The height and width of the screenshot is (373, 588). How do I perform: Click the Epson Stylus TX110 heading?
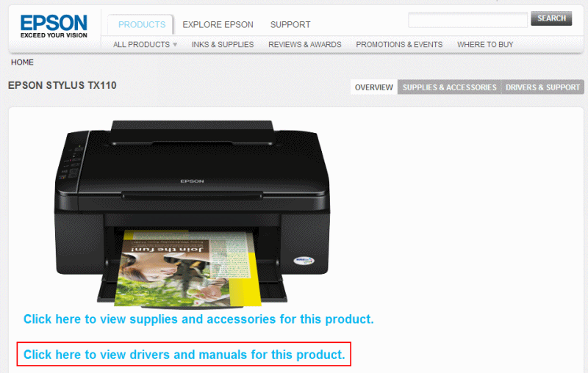62,85
